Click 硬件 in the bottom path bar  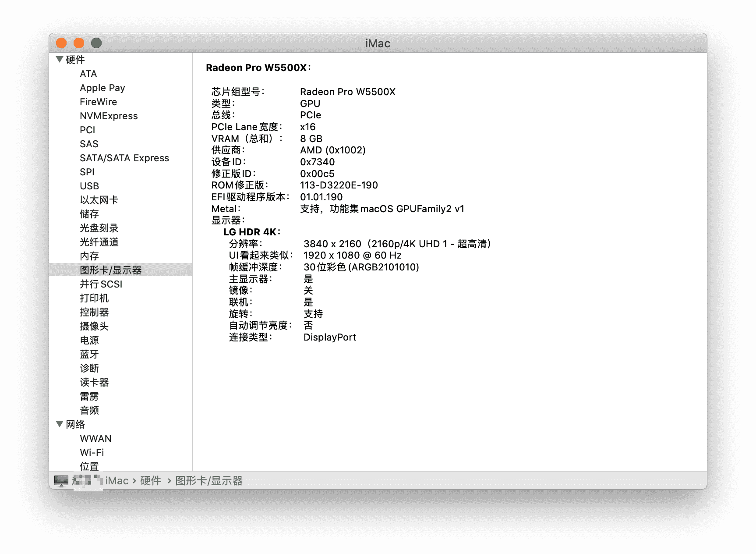point(151,481)
